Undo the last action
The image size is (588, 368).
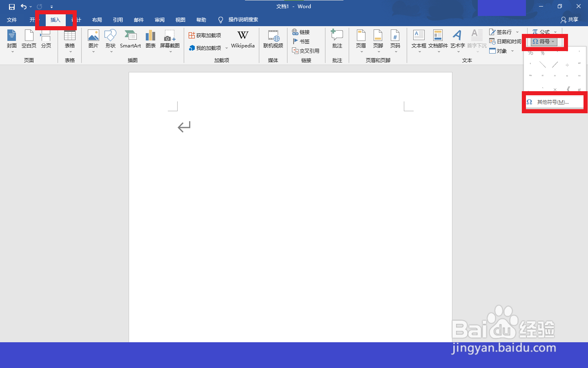pos(24,7)
